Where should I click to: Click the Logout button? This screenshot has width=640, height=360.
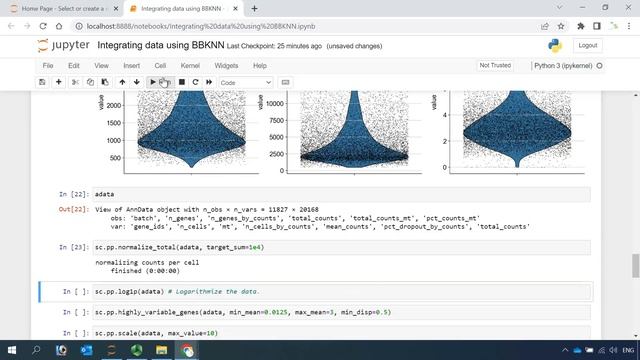point(588,45)
